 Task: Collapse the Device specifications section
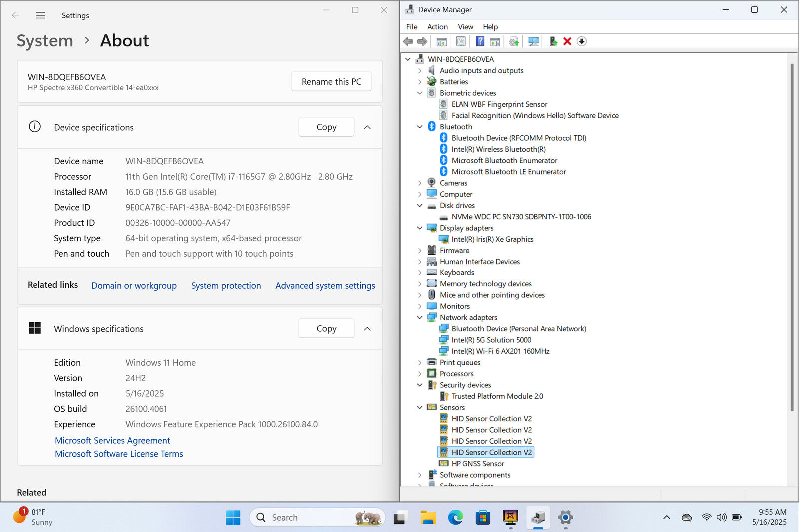point(367,127)
